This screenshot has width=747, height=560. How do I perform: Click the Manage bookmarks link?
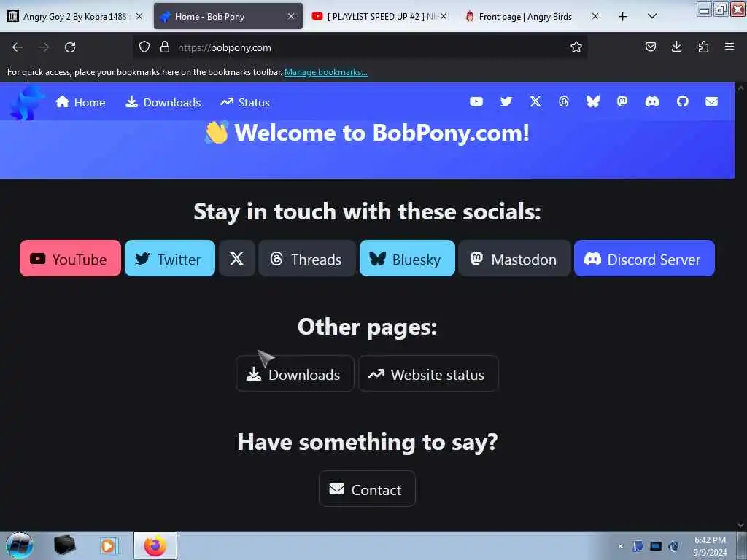326,72
